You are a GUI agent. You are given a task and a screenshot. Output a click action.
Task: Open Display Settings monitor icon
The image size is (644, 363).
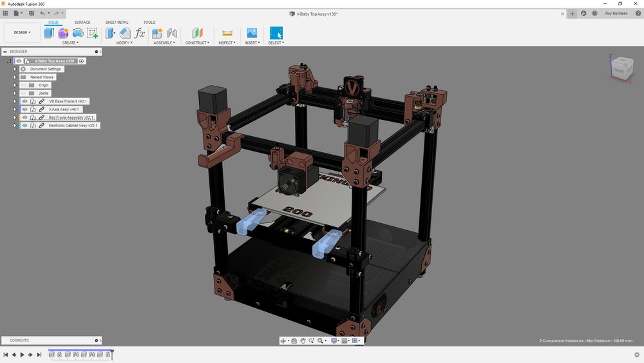click(334, 340)
